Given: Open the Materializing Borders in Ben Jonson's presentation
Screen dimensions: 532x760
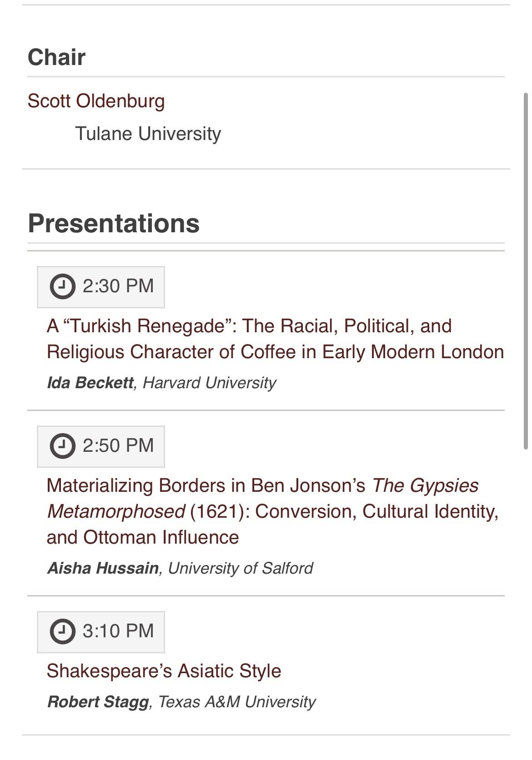Looking at the screenshot, I should 272,511.
